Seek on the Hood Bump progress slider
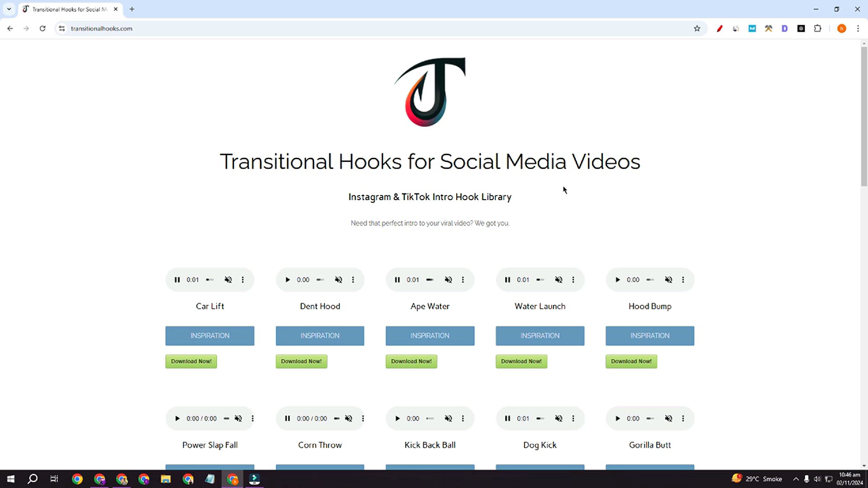The image size is (868, 488). click(x=650, y=280)
